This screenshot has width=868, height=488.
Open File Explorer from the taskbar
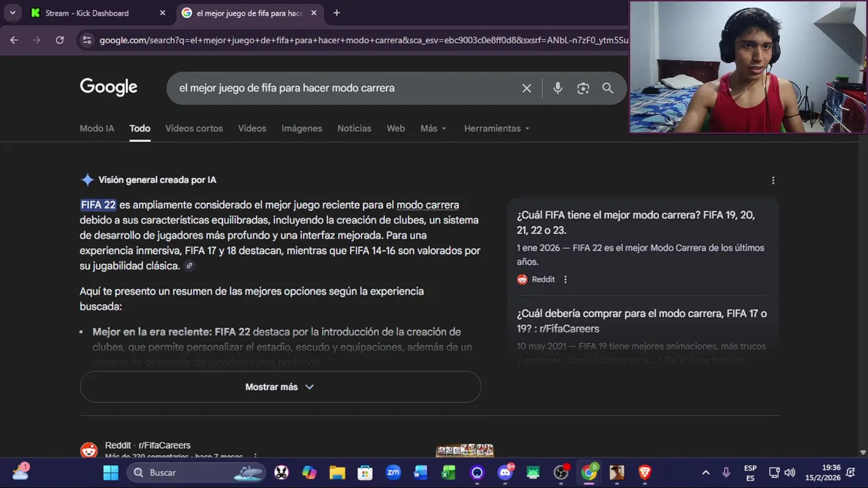[337, 472]
